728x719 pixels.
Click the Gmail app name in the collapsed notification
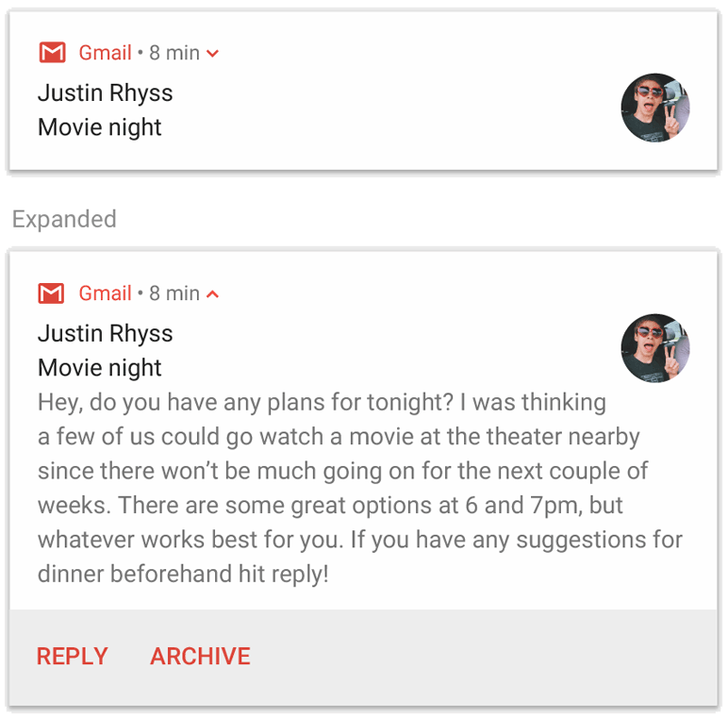(x=105, y=53)
